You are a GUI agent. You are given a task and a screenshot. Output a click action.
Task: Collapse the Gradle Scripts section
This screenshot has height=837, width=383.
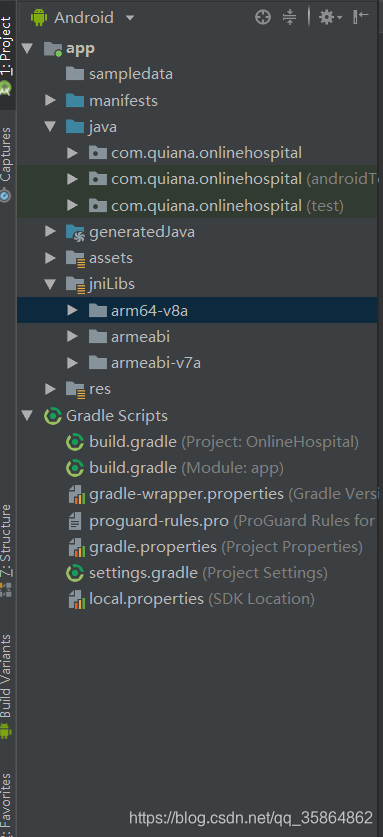(x=28, y=416)
